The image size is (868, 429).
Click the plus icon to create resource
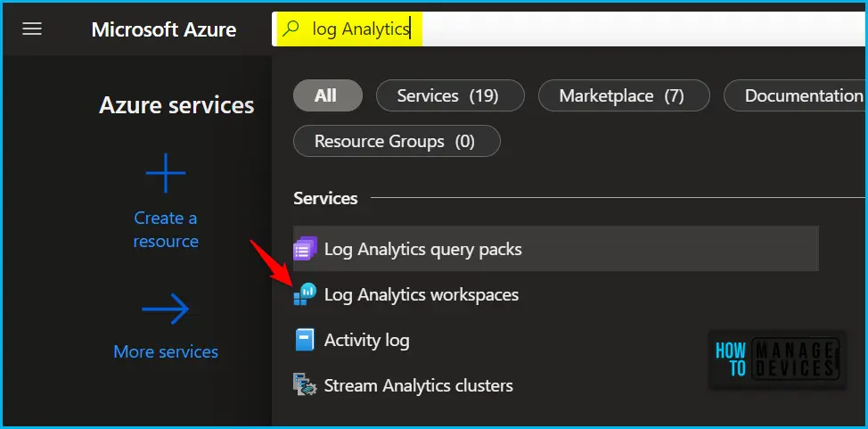(166, 173)
